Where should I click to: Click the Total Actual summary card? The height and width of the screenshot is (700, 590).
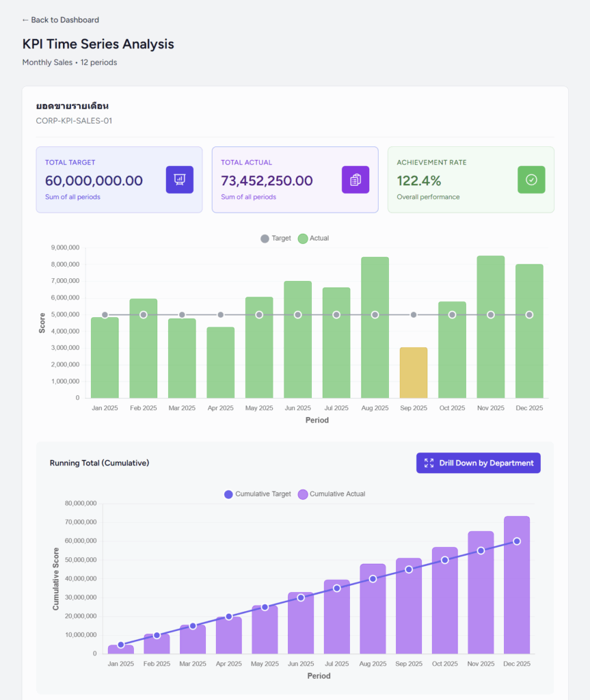[295, 180]
